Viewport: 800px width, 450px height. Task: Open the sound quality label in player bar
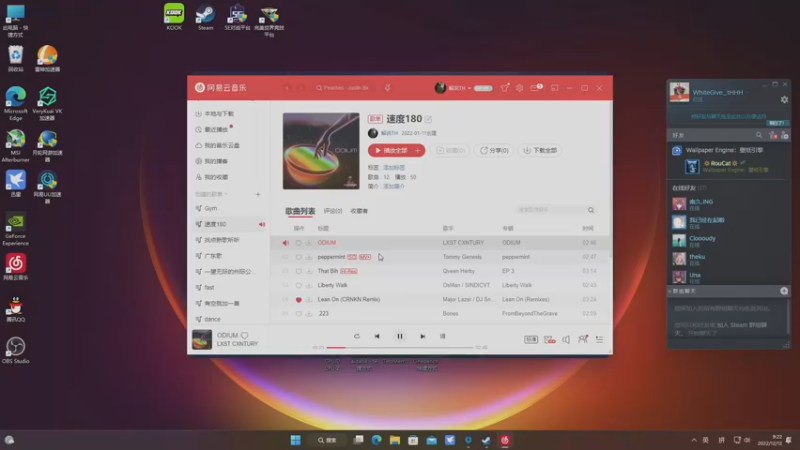pyautogui.click(x=531, y=339)
